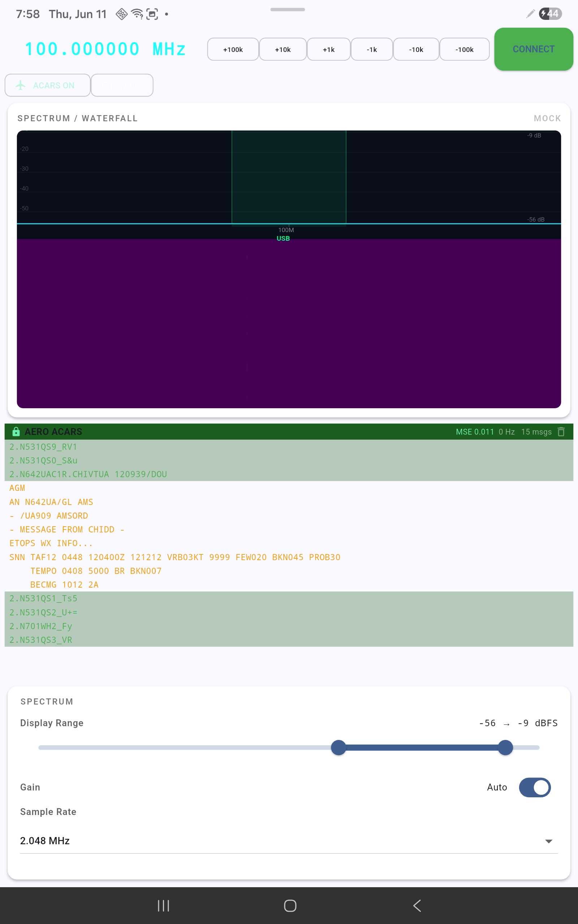Click the TEMPO 0408 5000 BR line
Viewport: 578px width, 924px height.
point(96,571)
